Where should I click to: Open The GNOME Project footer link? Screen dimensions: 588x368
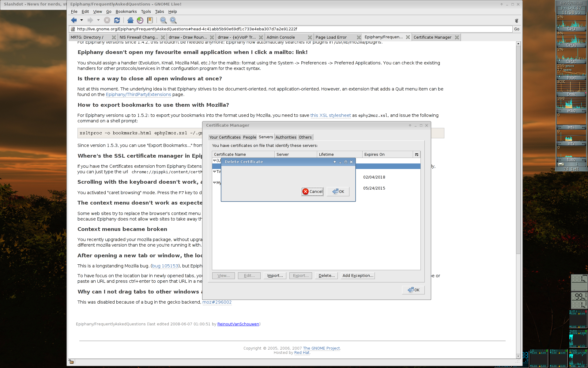tap(321, 348)
